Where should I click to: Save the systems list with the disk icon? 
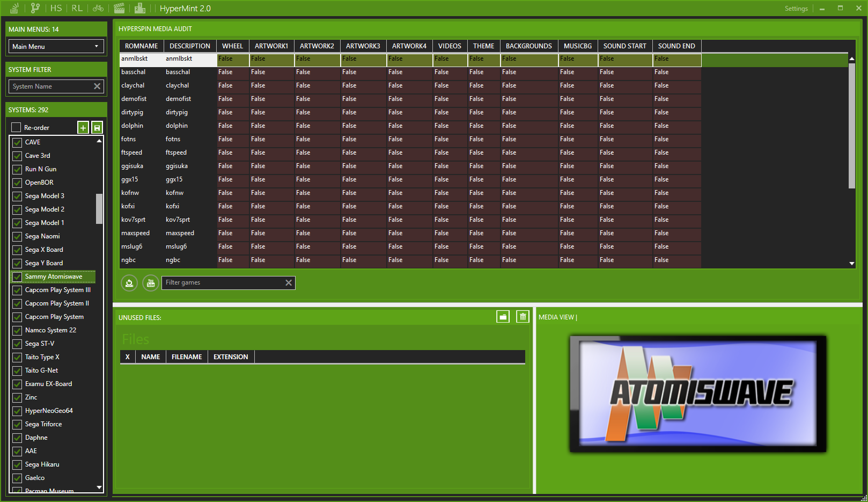pos(97,127)
